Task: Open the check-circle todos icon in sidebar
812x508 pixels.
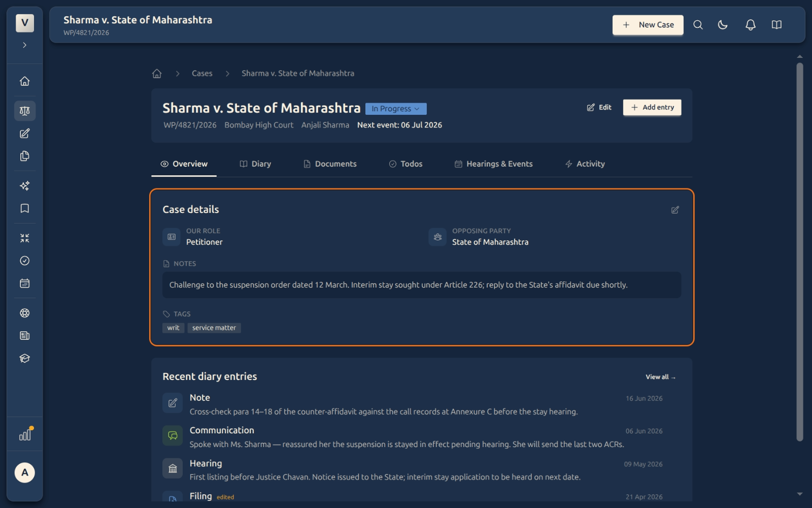Action: coord(24,261)
